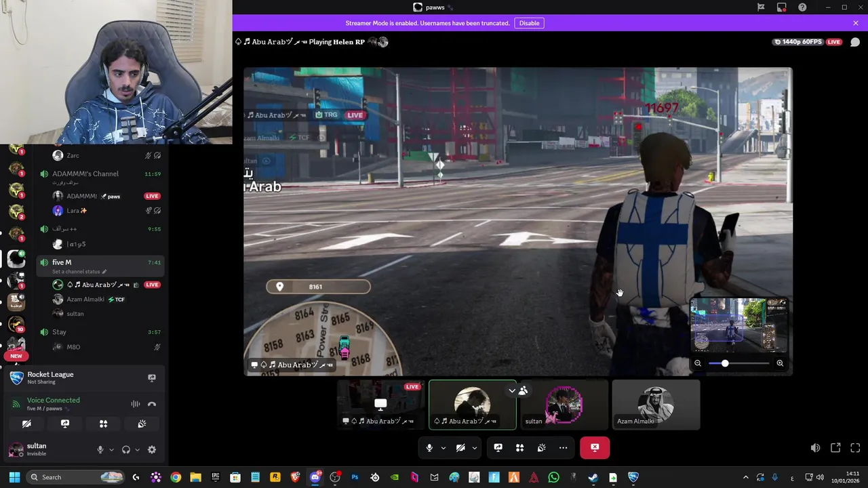The width and height of the screenshot is (868, 488).
Task: Select user Lara in ADAMMMI's Channel
Action: pos(106,211)
